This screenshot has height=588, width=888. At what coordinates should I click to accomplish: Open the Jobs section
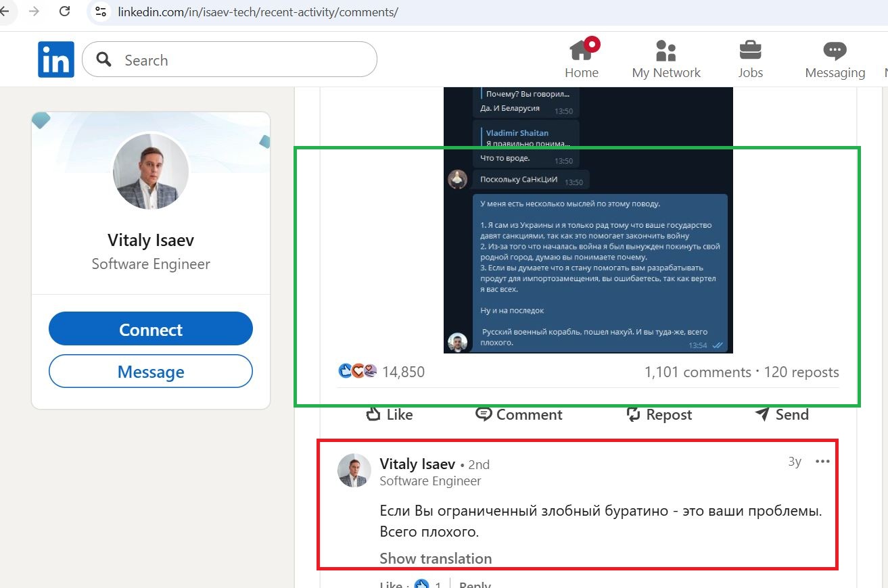click(x=750, y=59)
